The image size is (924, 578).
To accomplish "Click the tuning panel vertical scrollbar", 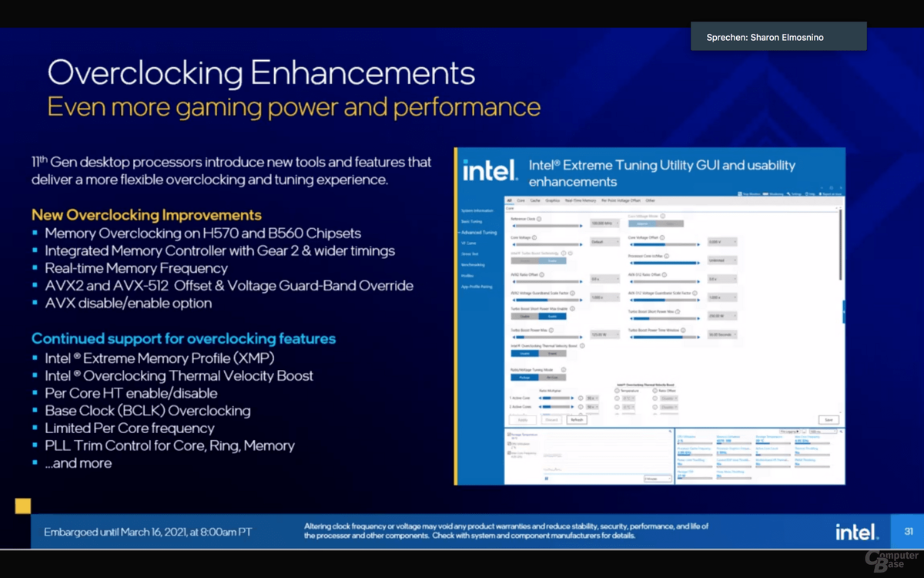I will tap(841, 247).
